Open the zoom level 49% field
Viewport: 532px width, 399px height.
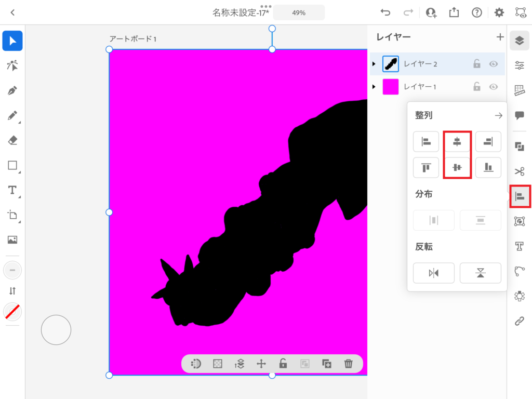(299, 12)
